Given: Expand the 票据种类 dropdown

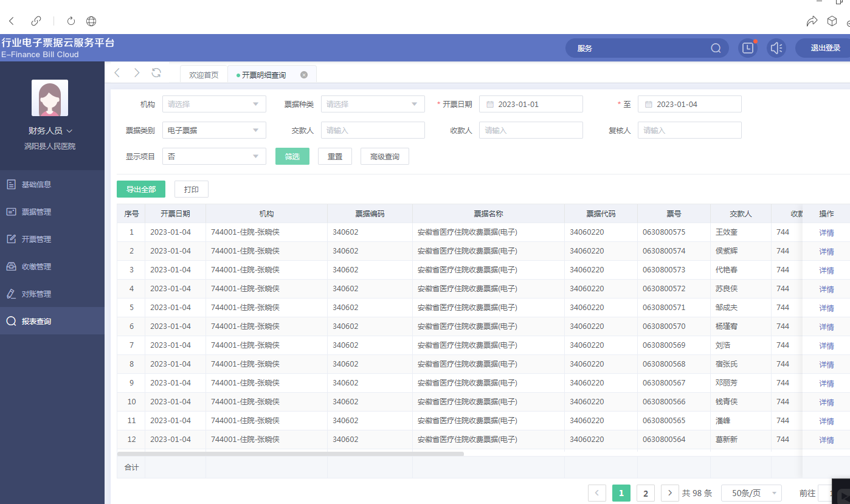Looking at the screenshot, I should point(373,104).
